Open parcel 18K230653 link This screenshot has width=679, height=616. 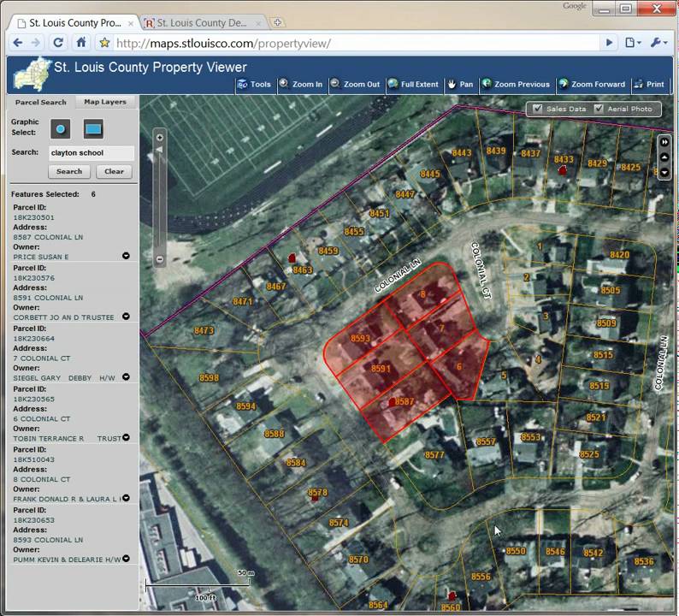[x=33, y=520]
